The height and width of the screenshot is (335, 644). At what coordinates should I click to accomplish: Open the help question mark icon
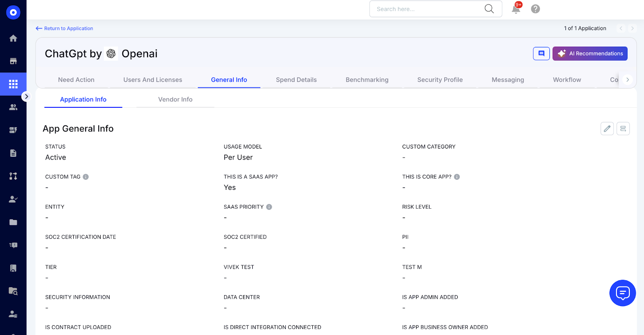click(x=535, y=9)
